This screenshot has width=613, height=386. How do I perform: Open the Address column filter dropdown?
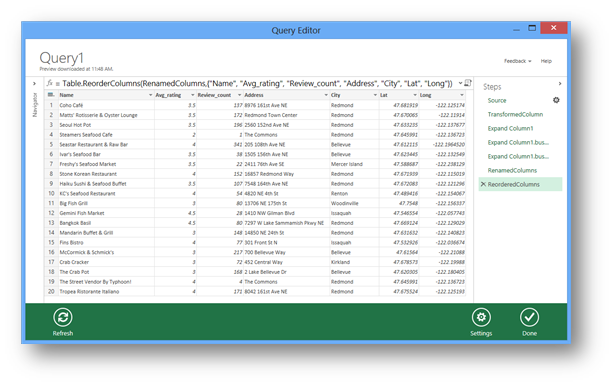pos(326,95)
